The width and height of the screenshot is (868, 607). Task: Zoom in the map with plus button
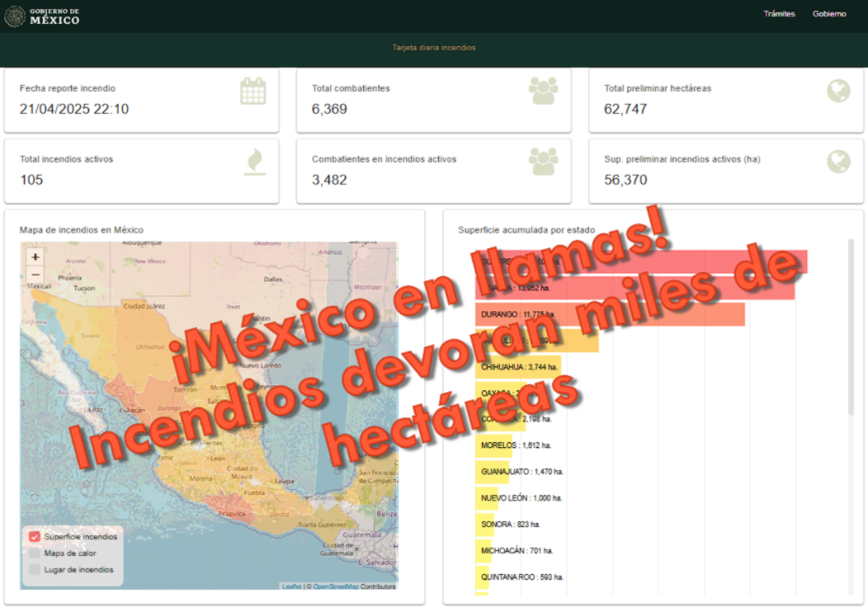tap(35, 257)
